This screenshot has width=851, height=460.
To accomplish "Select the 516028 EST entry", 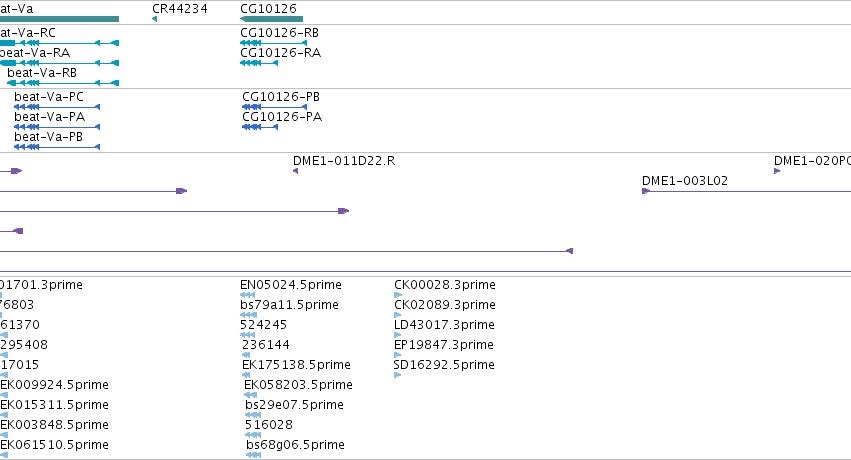I will click(x=268, y=425).
